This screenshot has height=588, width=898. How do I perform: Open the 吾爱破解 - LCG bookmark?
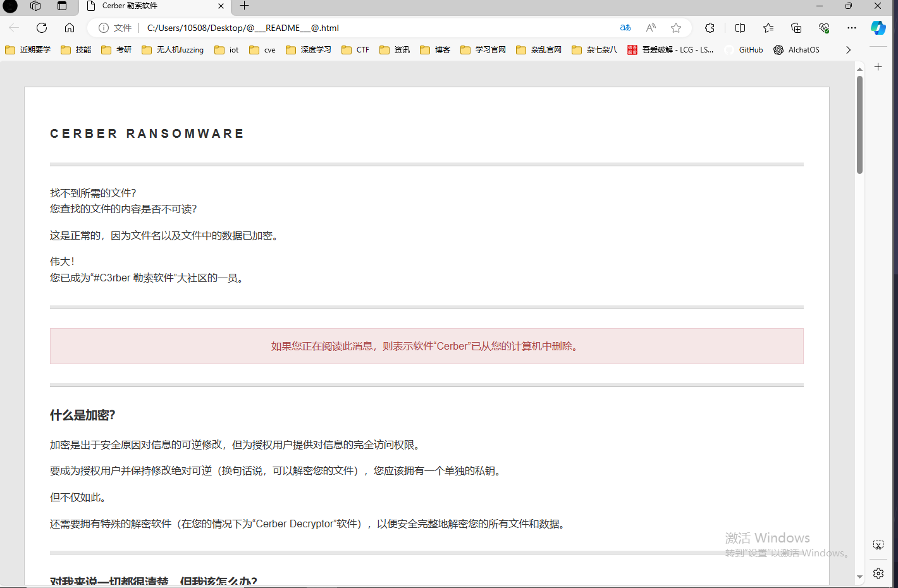pyautogui.click(x=670, y=50)
